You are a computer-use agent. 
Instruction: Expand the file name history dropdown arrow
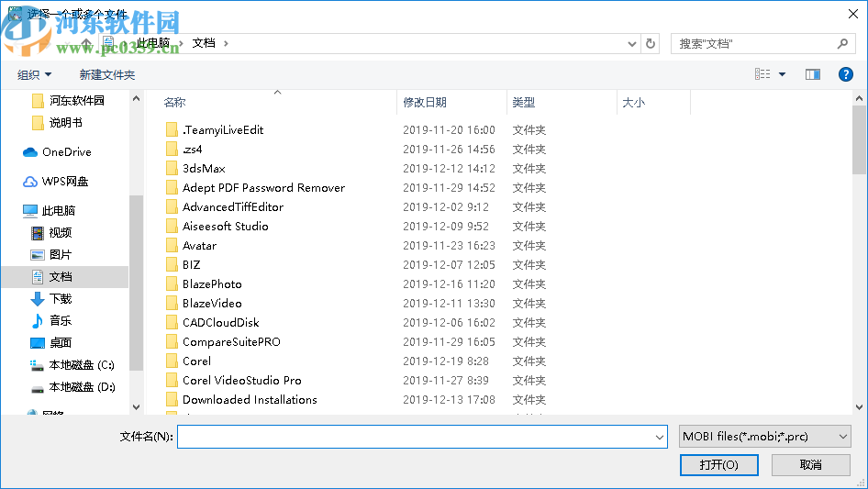pyautogui.click(x=660, y=437)
